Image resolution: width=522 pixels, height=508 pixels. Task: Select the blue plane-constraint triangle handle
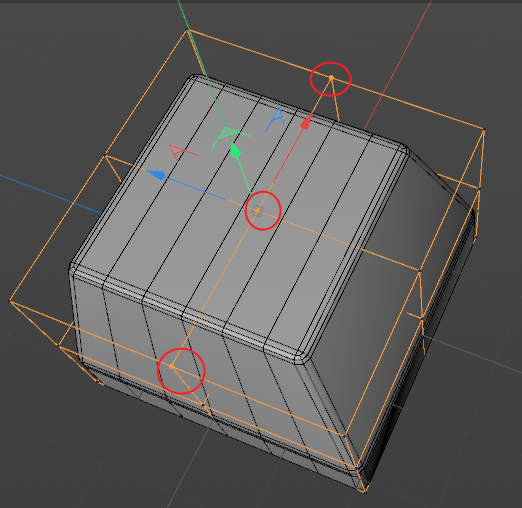[x=275, y=120]
